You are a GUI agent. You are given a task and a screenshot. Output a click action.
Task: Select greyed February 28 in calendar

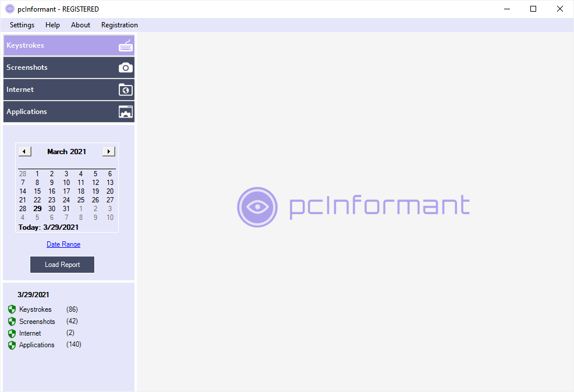pos(23,174)
